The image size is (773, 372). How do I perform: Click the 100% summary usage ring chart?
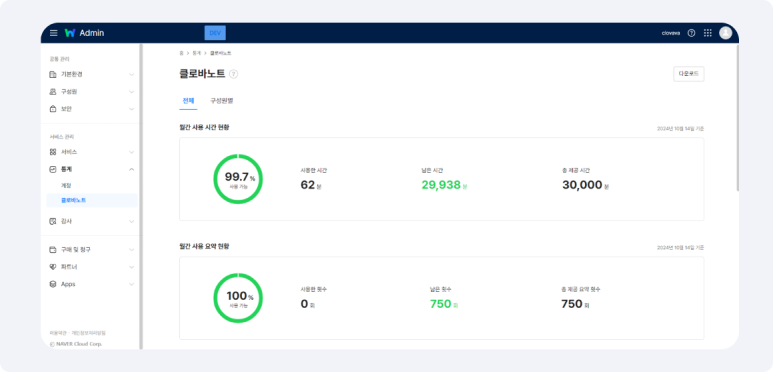(238, 298)
